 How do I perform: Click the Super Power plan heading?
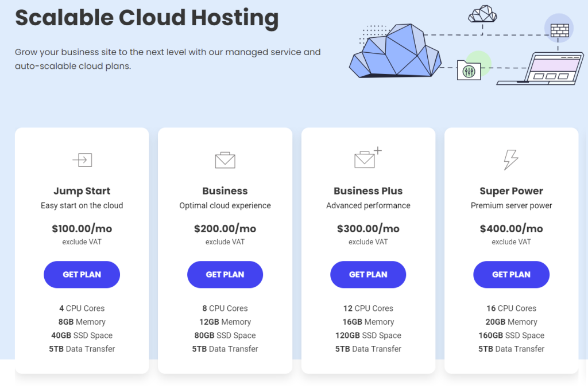click(x=511, y=191)
